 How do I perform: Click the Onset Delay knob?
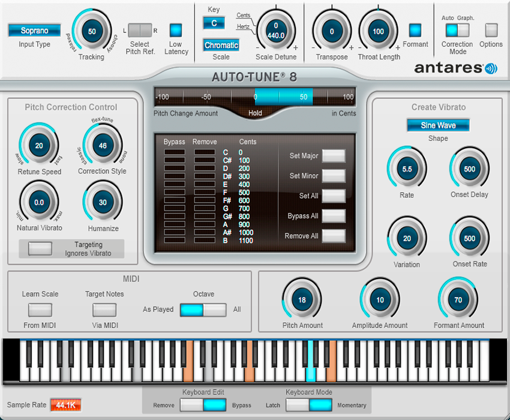(x=469, y=169)
